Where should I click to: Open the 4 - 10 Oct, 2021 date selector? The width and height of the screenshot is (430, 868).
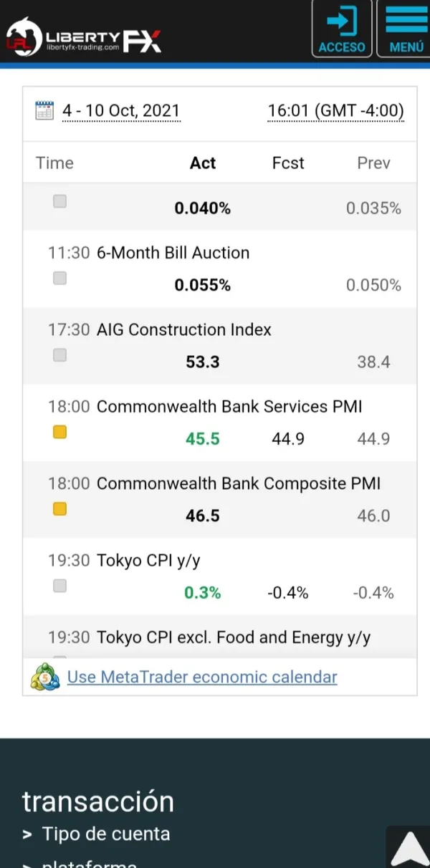coord(121,111)
